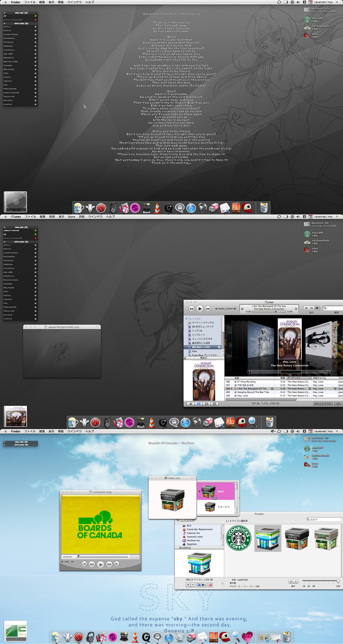Screen dimensions: 343x644
Task: Click the iTunes eye (browse) button
Action: tap(338, 404)
